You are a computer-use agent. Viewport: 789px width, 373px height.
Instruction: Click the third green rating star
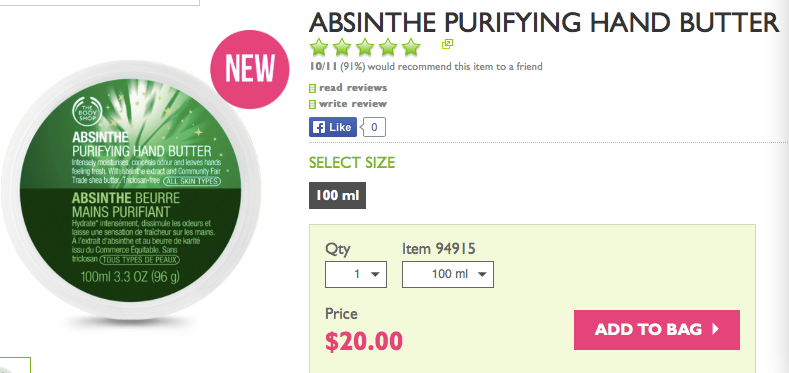click(365, 47)
